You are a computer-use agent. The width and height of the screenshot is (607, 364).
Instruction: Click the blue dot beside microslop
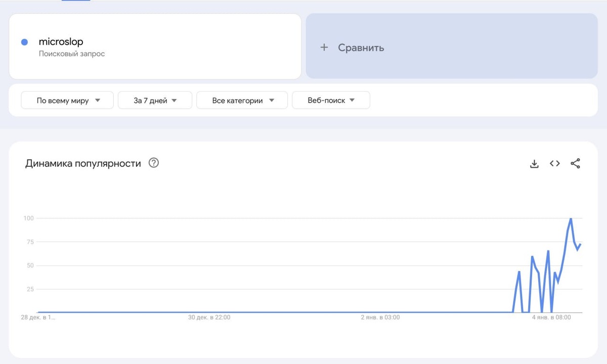24,42
